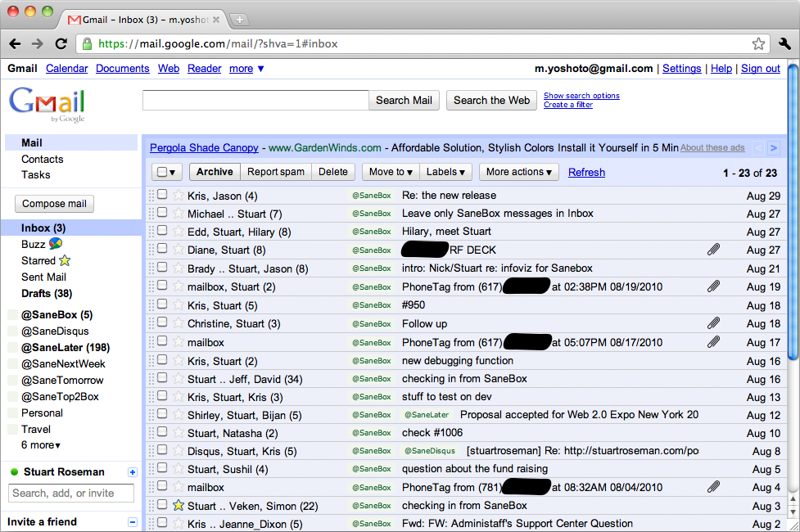Switch to the Gmail Inbox browser tab
Screen dimensions: 800x532
(x=144, y=20)
